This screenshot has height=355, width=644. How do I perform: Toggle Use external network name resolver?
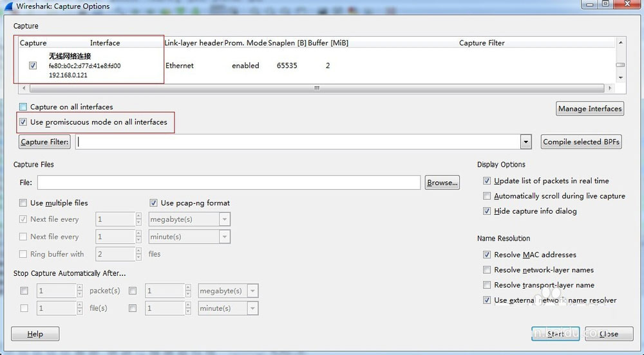click(x=487, y=300)
